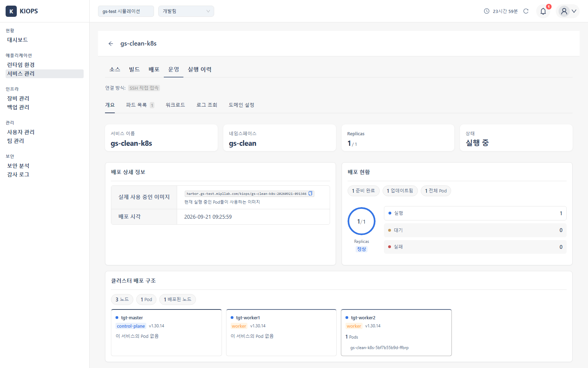Click the 실패 status row
This screenshot has width=588, height=368.
tap(475, 247)
